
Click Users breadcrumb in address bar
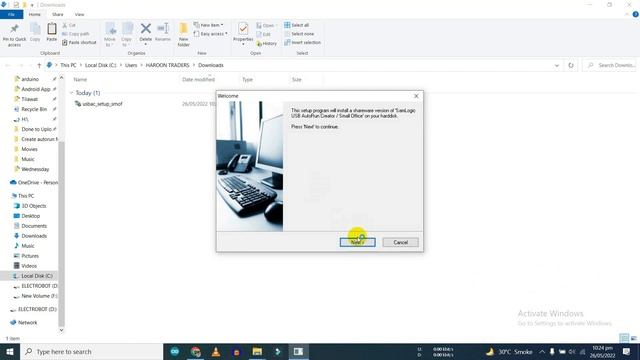click(x=131, y=65)
